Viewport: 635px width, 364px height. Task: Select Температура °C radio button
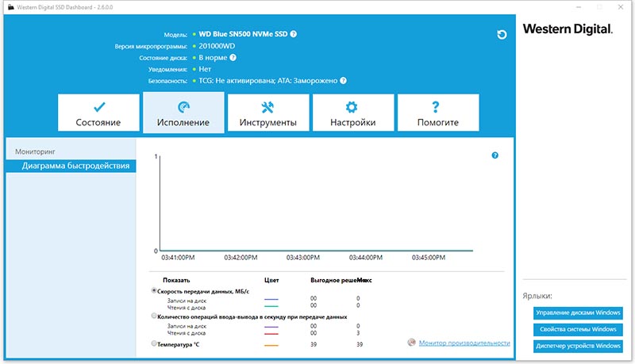tap(154, 343)
